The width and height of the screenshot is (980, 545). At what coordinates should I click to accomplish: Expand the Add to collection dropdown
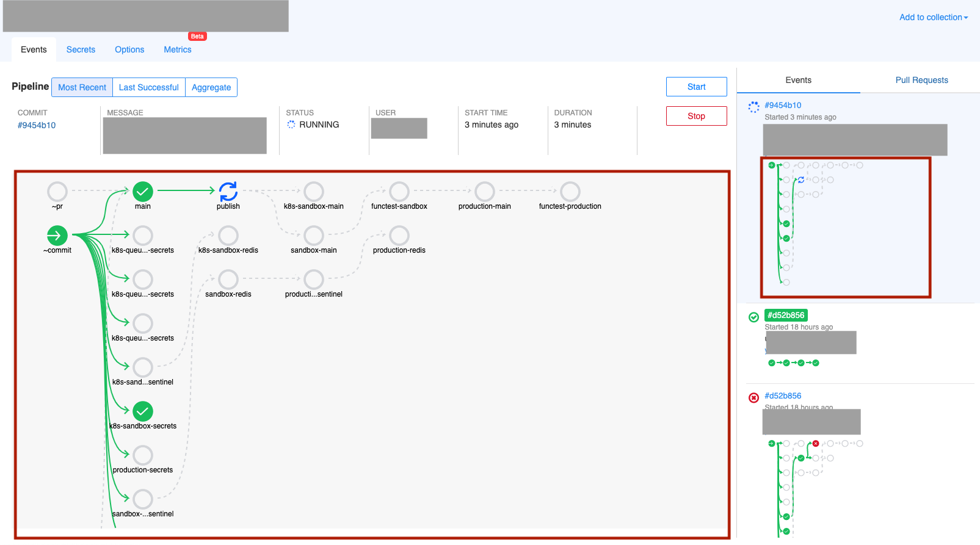coord(934,17)
